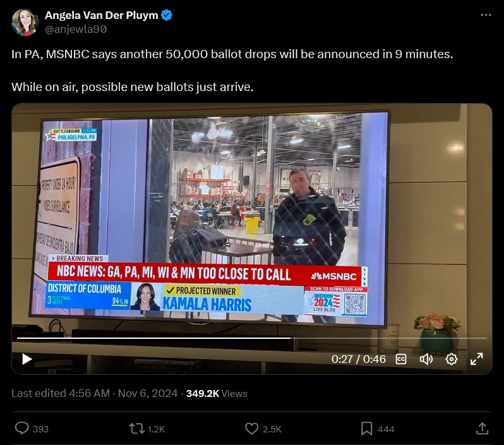Mute the video volume icon
This screenshot has width=504, height=445.
point(426,359)
